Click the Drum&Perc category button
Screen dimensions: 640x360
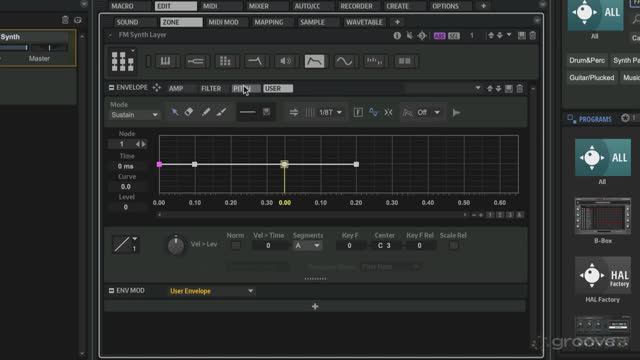pos(587,60)
